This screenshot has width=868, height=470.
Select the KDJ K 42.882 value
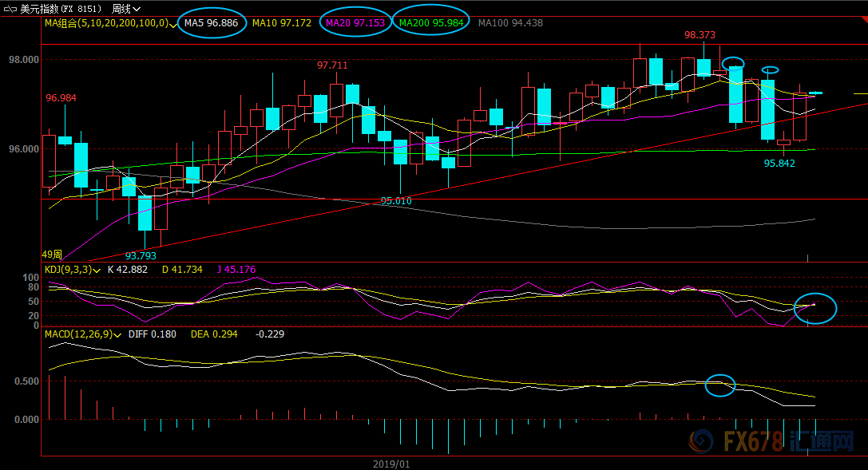(x=127, y=269)
